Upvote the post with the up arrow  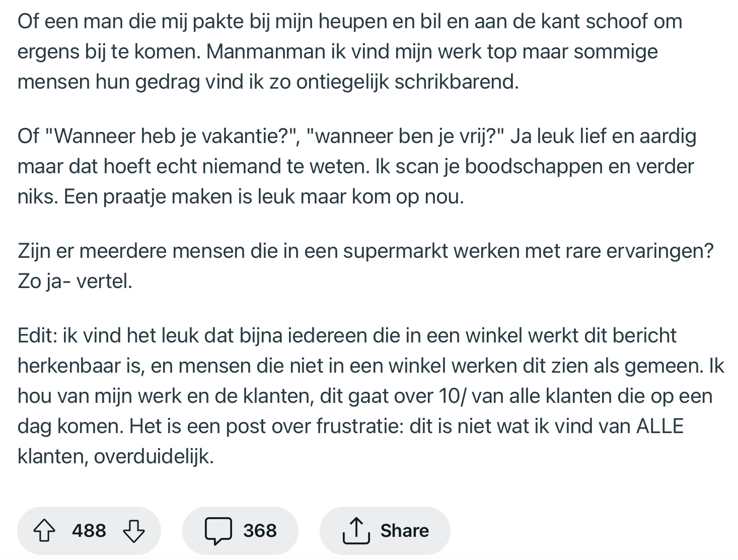click(x=44, y=531)
